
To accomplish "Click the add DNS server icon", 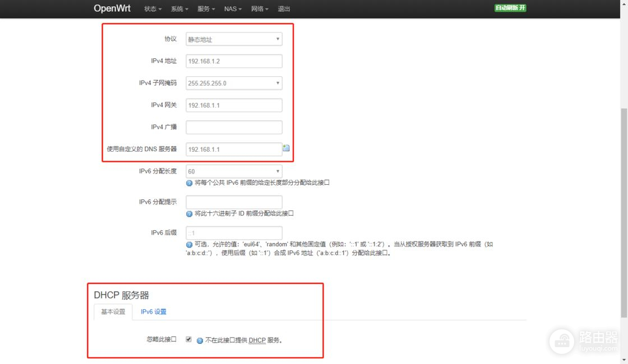I will coord(286,148).
